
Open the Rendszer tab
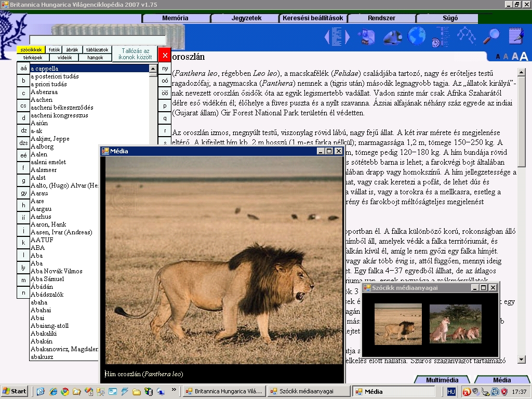click(381, 18)
